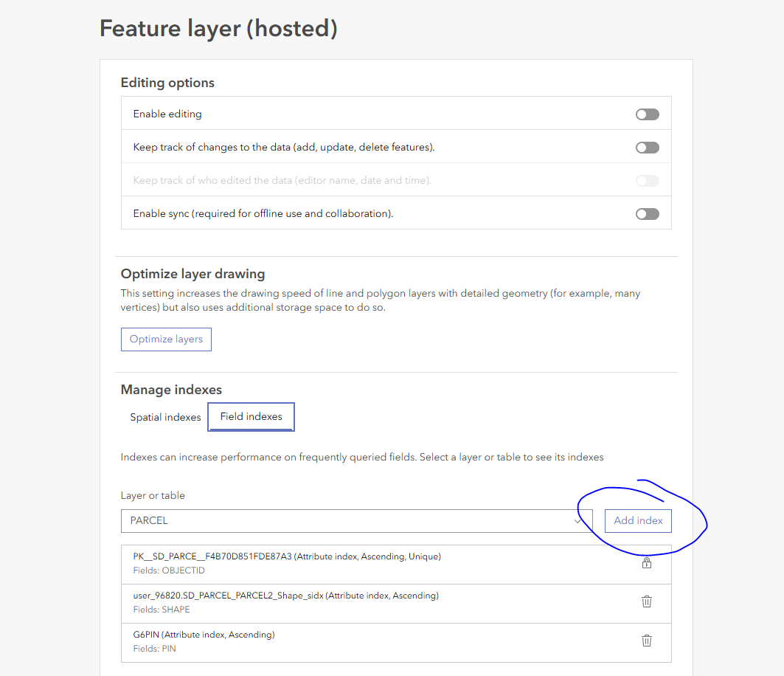
Task: Enable sync for offline use
Action: 647,213
